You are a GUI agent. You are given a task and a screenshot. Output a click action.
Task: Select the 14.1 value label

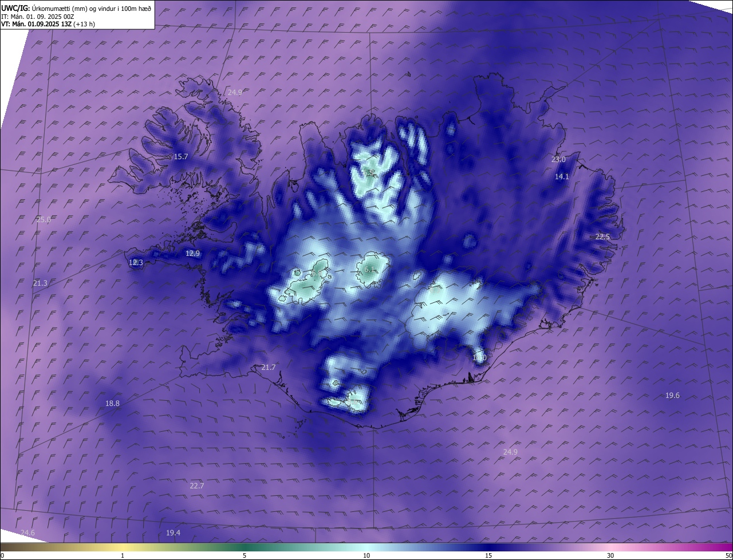tap(562, 177)
